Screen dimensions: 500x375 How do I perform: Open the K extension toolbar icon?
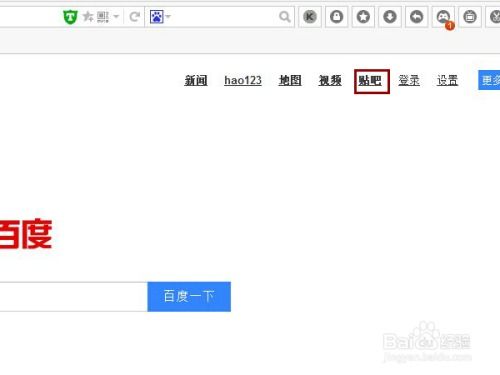click(310, 16)
